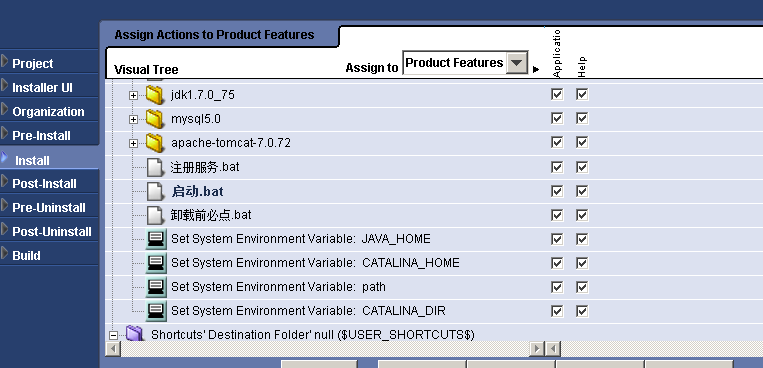Select the mysql5.0 folder icon
This screenshot has width=763, height=368.
(155, 118)
